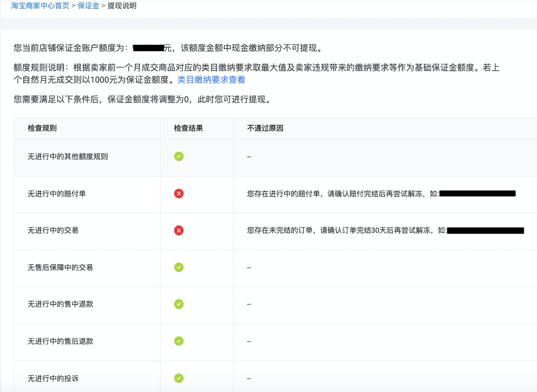Screen dimensions: 537x392
Task: Click green check icon for 无进行中的售后退款
Action: pos(179,341)
